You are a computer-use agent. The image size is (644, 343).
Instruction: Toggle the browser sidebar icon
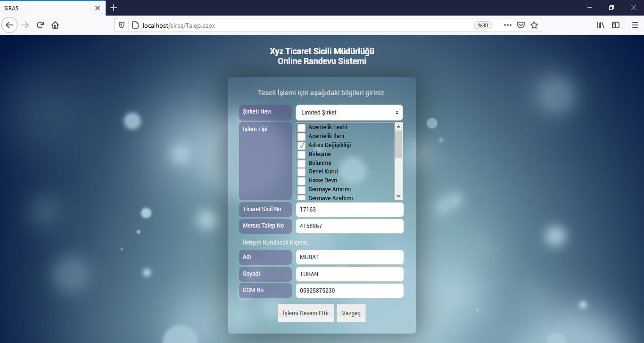point(616,25)
